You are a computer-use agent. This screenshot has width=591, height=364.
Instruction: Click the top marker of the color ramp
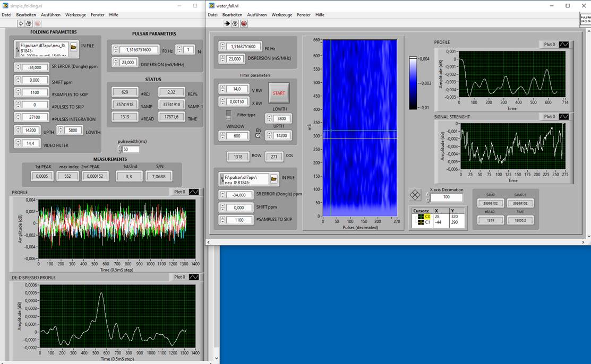pos(413,58)
